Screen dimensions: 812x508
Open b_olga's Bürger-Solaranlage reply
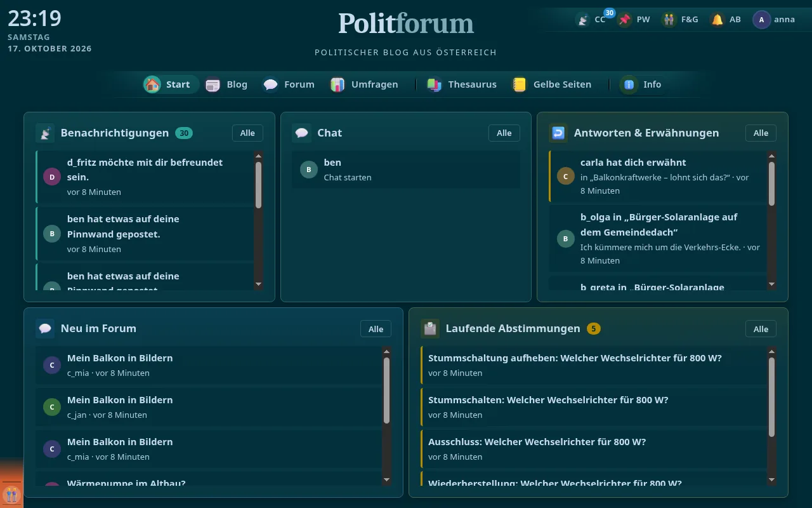tap(657, 239)
